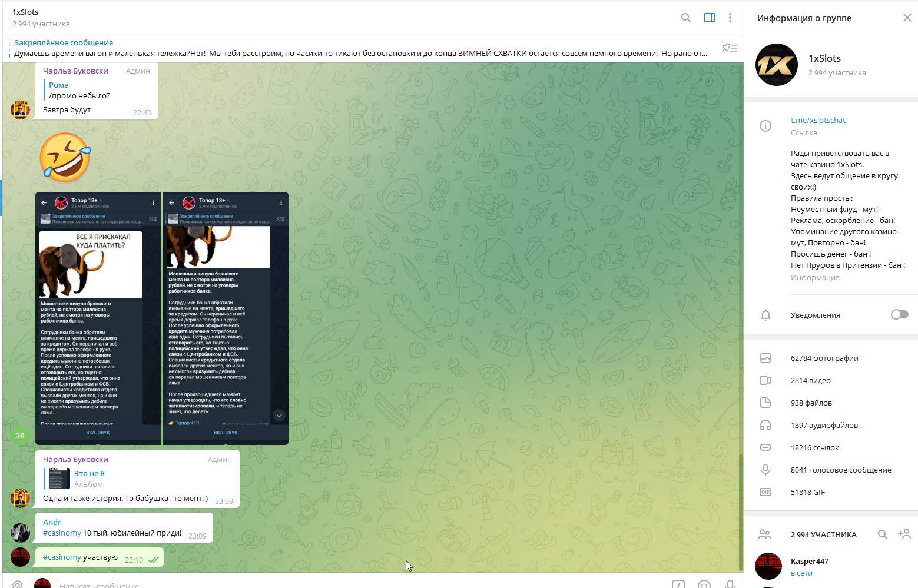Toggle the group notifications switch
Viewport: 918px width, 588px height.
[899, 314]
